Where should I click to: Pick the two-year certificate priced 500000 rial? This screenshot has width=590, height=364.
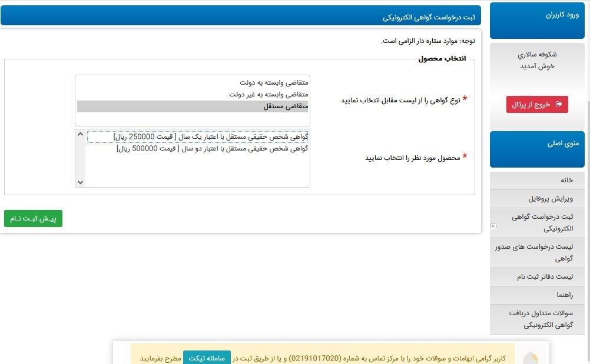pos(213,149)
